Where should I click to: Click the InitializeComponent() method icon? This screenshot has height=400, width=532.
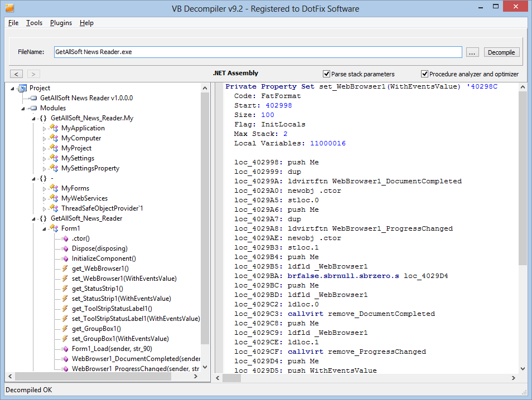[x=65, y=258]
